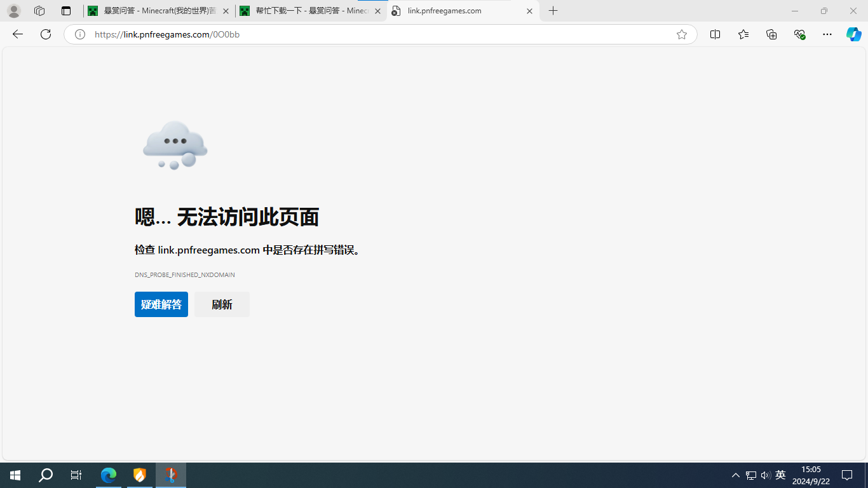The height and width of the screenshot is (488, 868).
Task: Click the 疑难解答 troubleshoot button
Action: point(161,304)
